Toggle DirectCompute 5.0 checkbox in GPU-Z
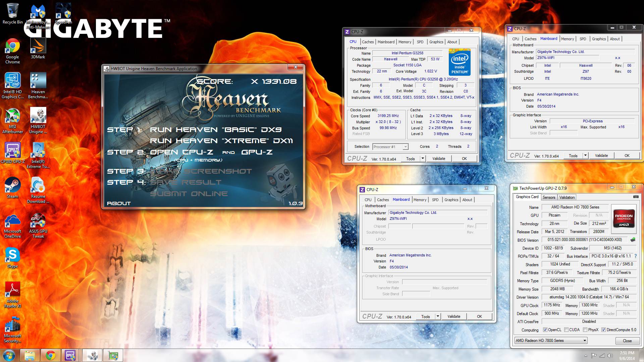Viewport: 644px width, 362px height. tap(603, 330)
